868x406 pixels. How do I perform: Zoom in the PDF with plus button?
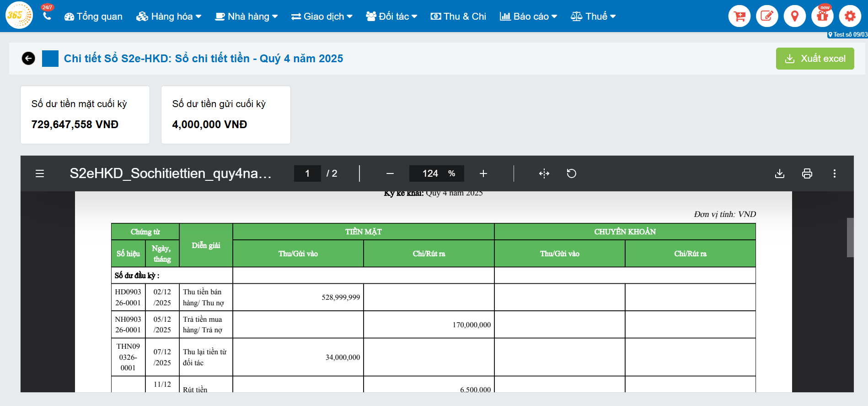[483, 173]
